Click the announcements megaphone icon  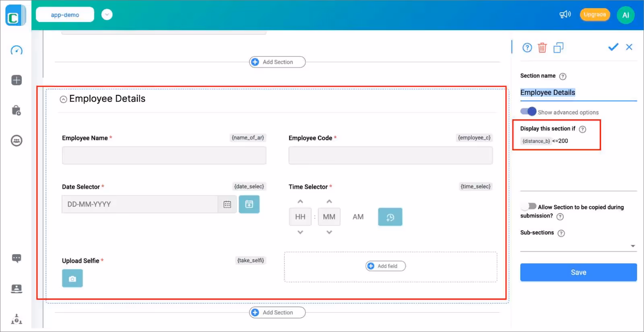(x=565, y=15)
